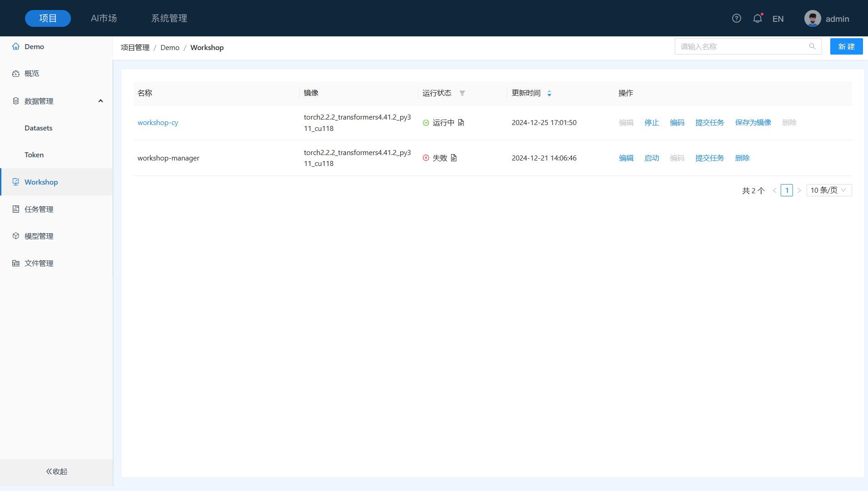The width and height of the screenshot is (868, 491).
Task: Open the 10 条/页 page size dropdown
Action: [828, 190]
